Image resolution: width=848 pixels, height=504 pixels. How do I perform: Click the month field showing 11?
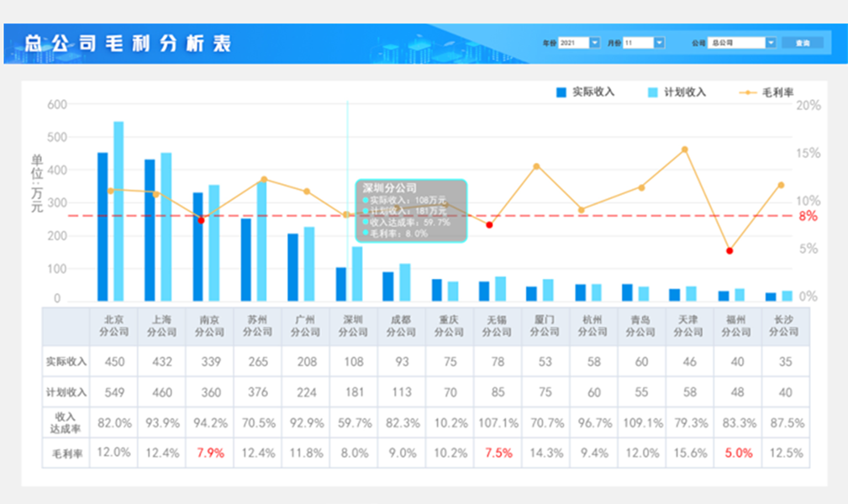638,42
